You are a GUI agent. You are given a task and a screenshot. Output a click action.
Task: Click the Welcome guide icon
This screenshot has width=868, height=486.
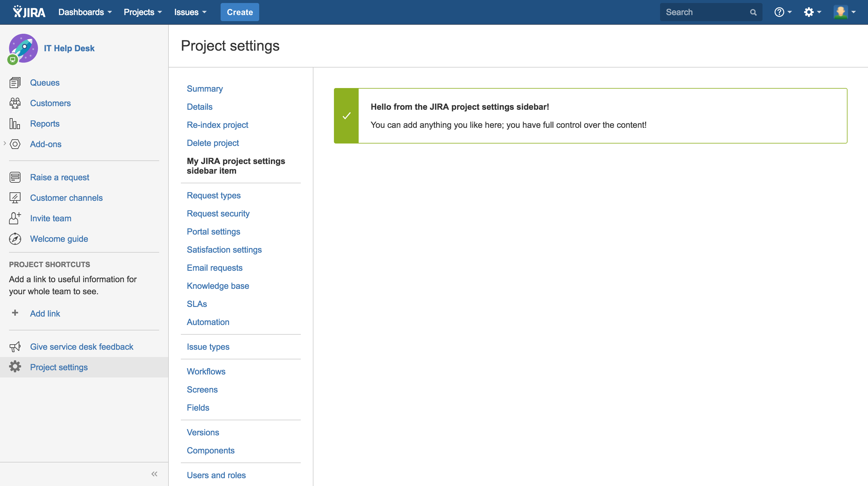15,238
